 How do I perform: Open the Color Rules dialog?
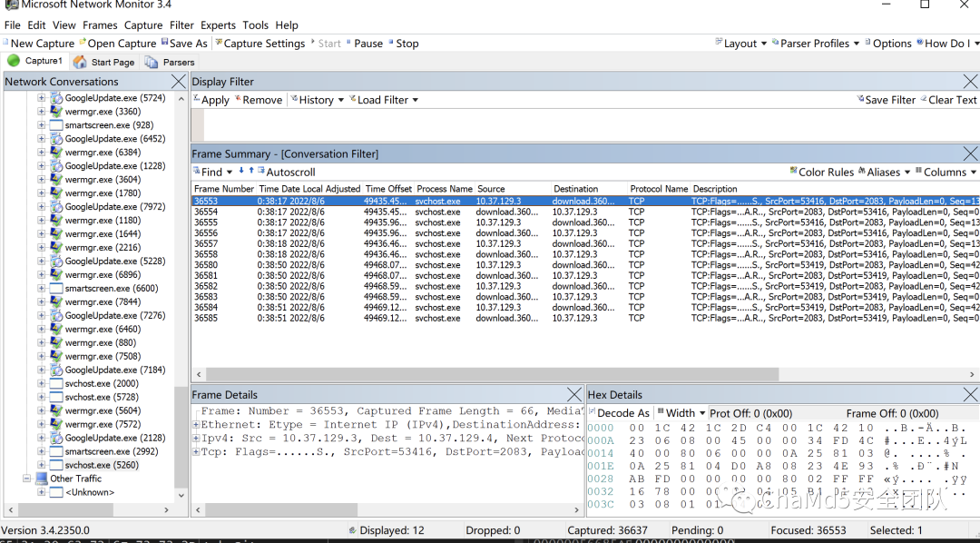pos(822,172)
